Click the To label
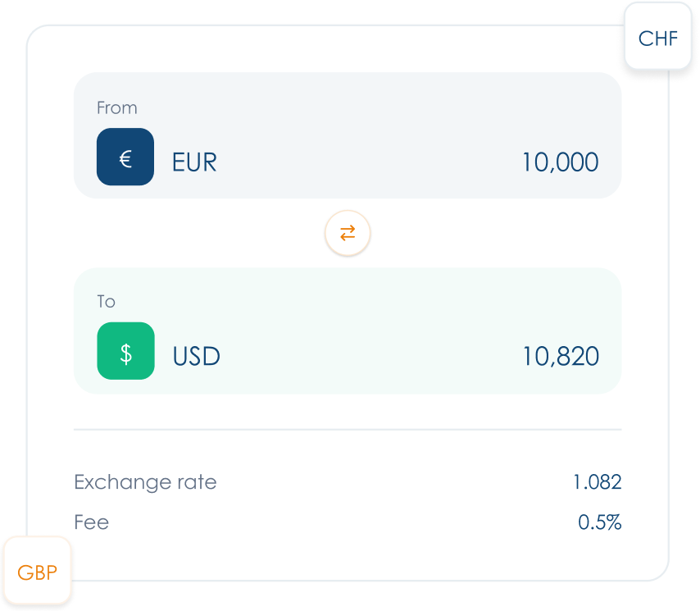The width and height of the screenshot is (700, 611). coord(106,302)
